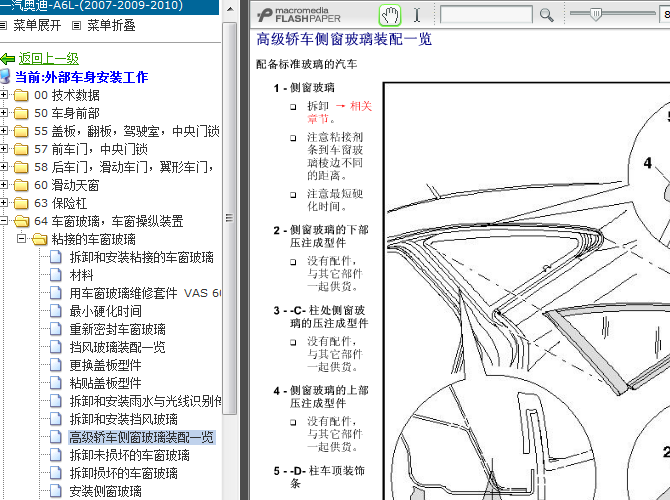Viewport: 670px width, 500px height.
Task: Click folder icon of 50 车身前部
Action: [x=21, y=113]
